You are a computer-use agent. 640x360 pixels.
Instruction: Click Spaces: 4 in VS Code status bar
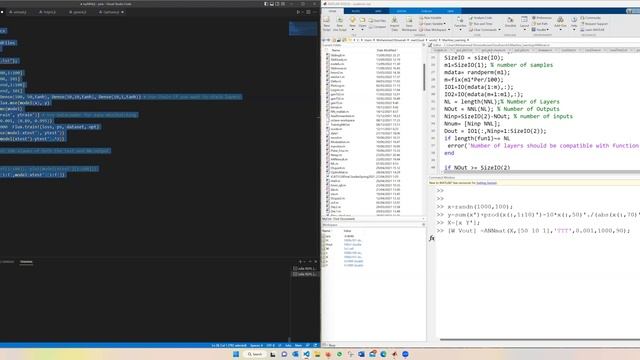coord(257,345)
